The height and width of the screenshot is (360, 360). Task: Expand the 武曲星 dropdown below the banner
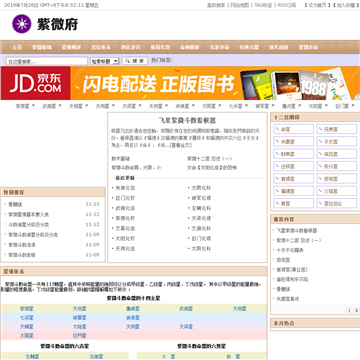point(52,106)
